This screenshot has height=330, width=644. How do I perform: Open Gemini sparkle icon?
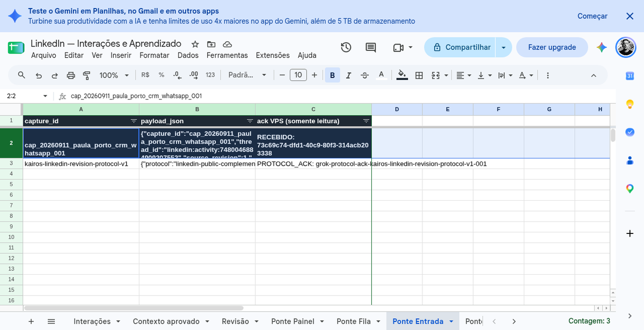(602, 47)
